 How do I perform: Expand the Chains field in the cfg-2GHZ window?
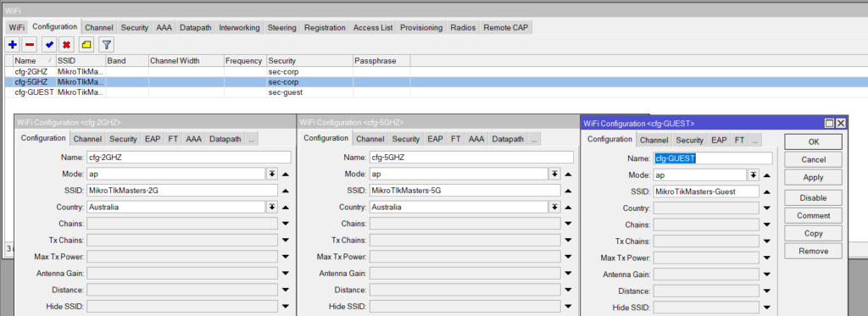(285, 224)
